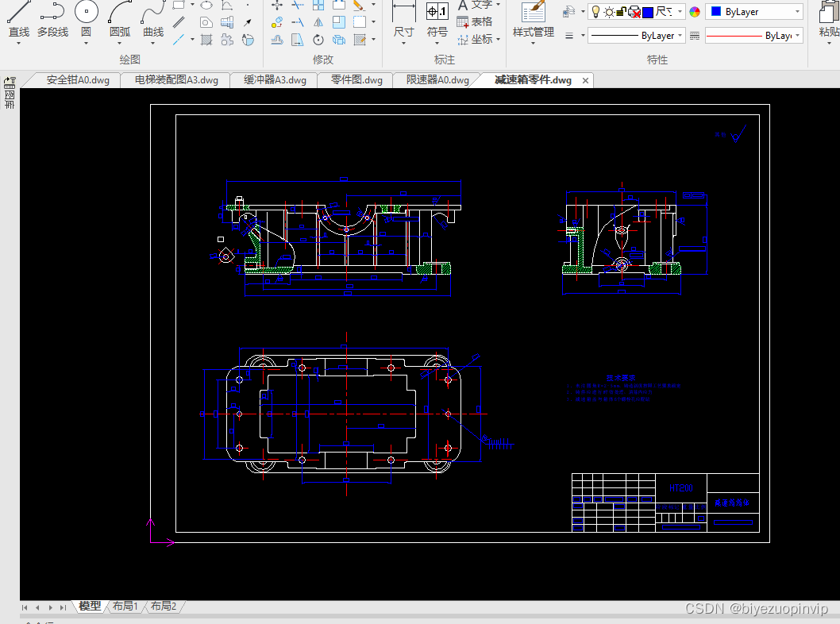
Task: Expand the 尺寸 dropdown arrow
Action: click(x=404, y=43)
